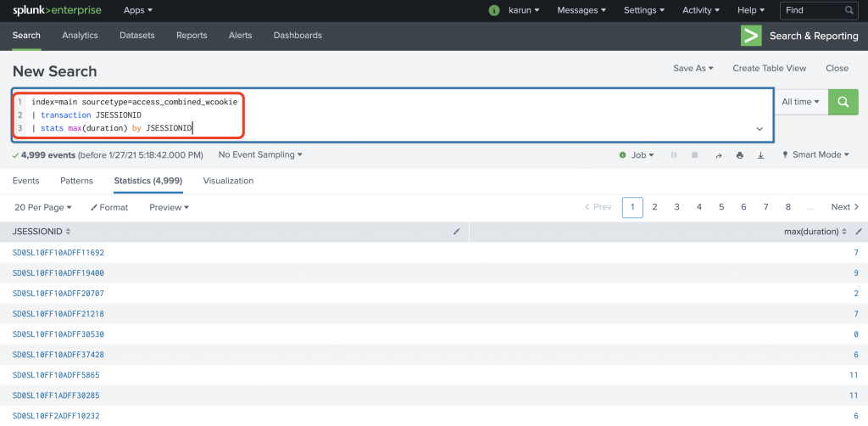Click the Splunk Enterprise logo

point(57,10)
